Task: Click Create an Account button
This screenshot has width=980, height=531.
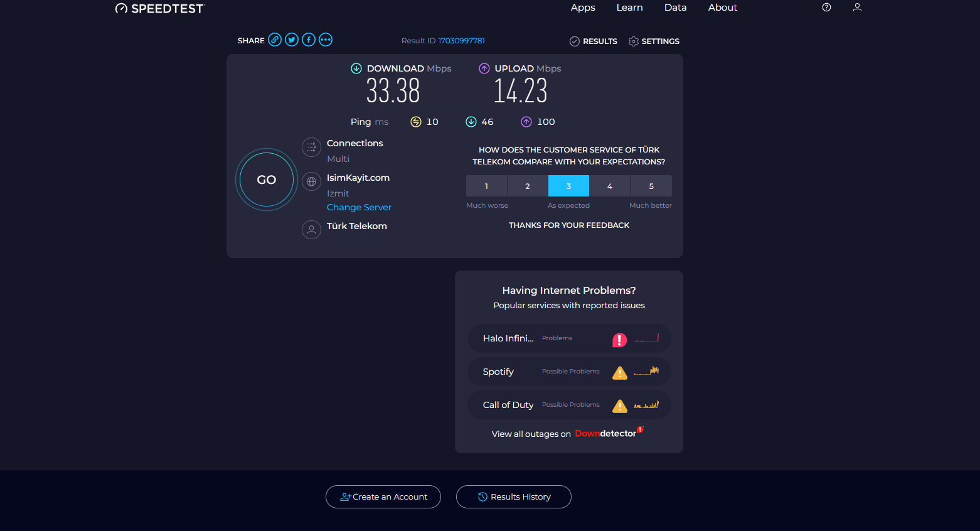Action: click(383, 496)
